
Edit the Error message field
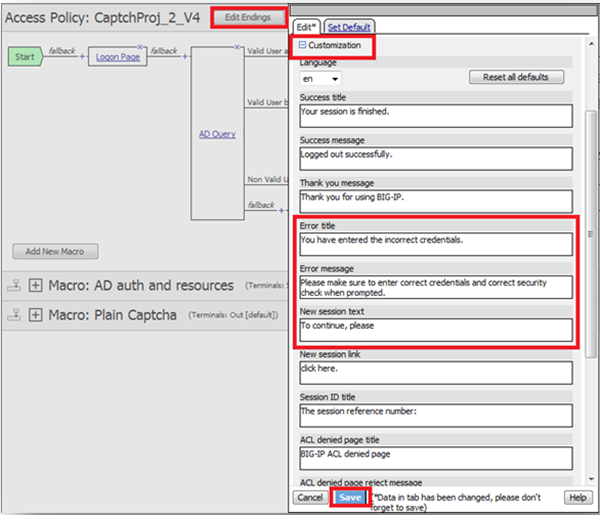[x=436, y=287]
